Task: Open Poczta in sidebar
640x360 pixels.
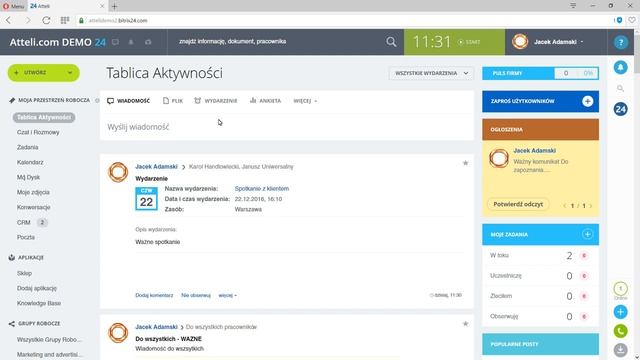Action: [26, 237]
